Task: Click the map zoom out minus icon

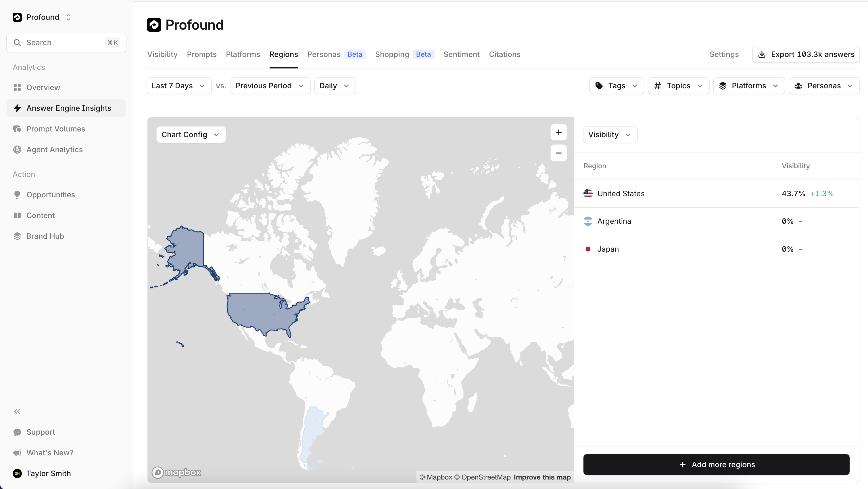Action: pos(558,153)
